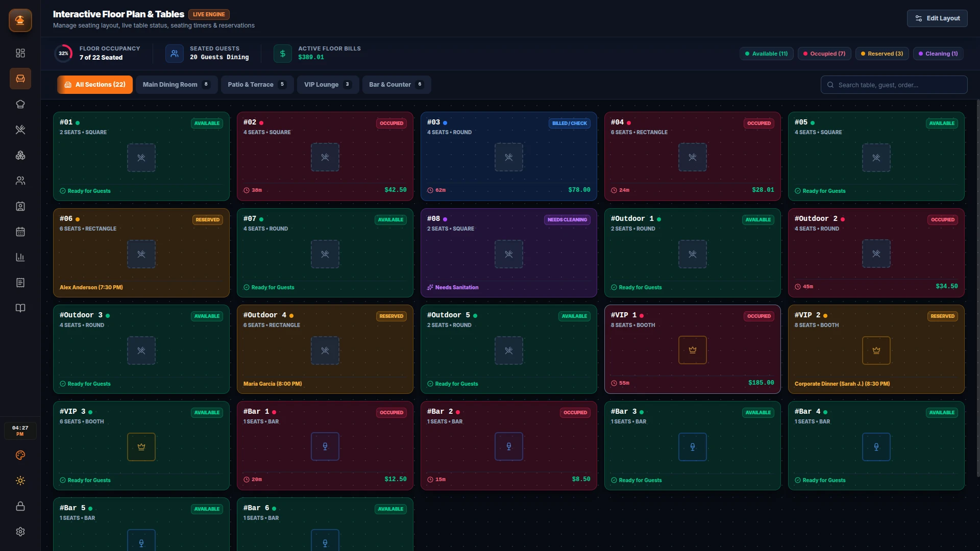Viewport: 980px width, 551px height.
Task: Click Needs Sanitation on table #08
Action: click(453, 287)
